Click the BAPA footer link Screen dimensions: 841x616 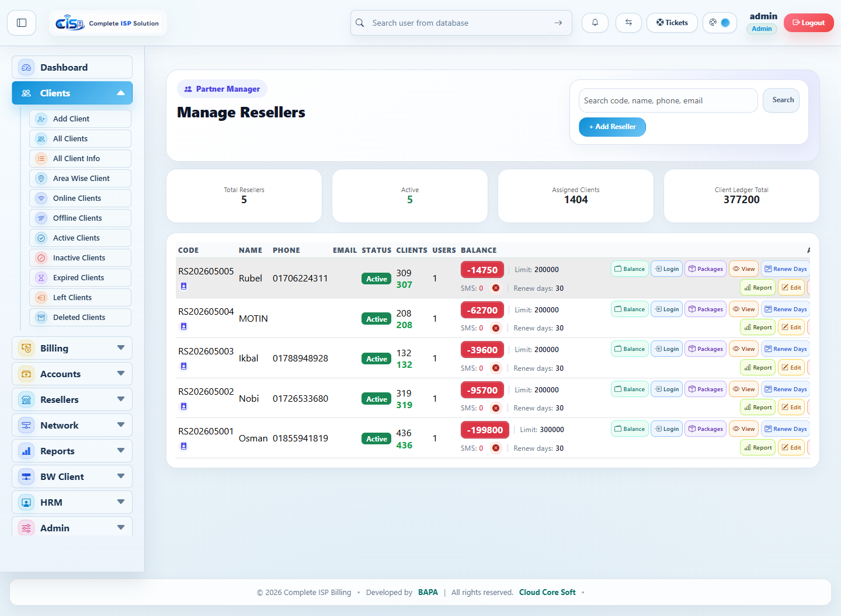point(428,593)
